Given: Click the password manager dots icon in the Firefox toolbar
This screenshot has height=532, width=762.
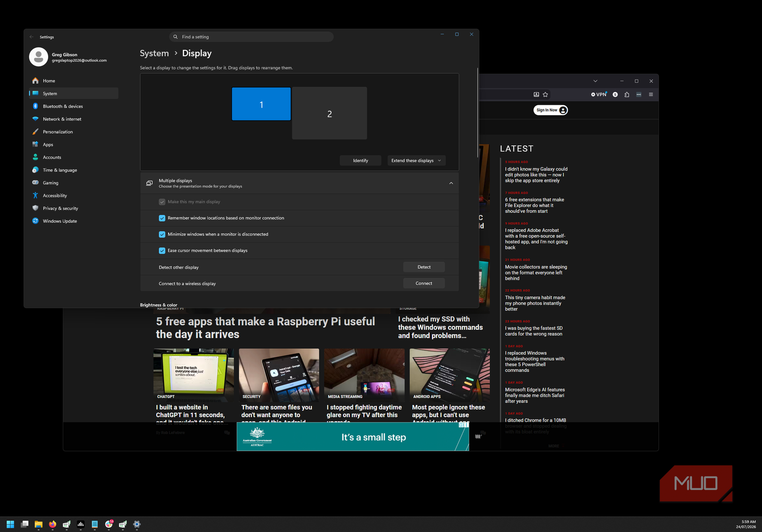Looking at the screenshot, I should [x=639, y=95].
